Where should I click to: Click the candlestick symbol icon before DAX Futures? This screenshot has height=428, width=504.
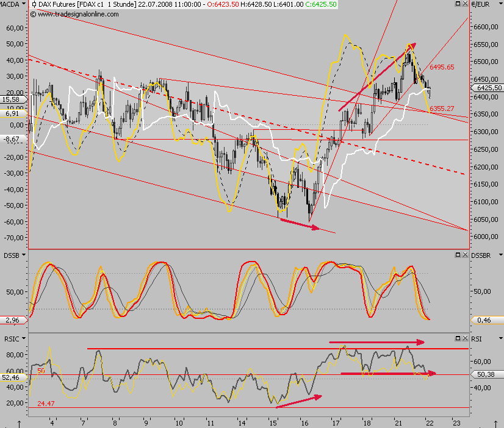click(x=34, y=4)
